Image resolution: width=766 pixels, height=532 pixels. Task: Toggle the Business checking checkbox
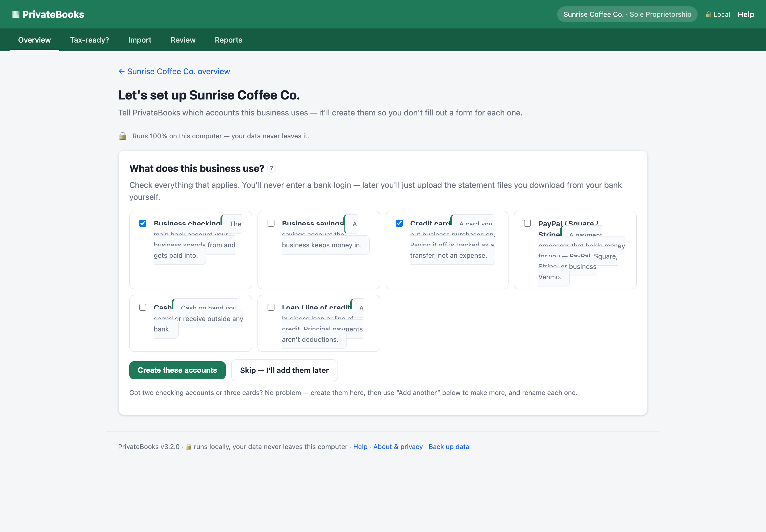(143, 223)
